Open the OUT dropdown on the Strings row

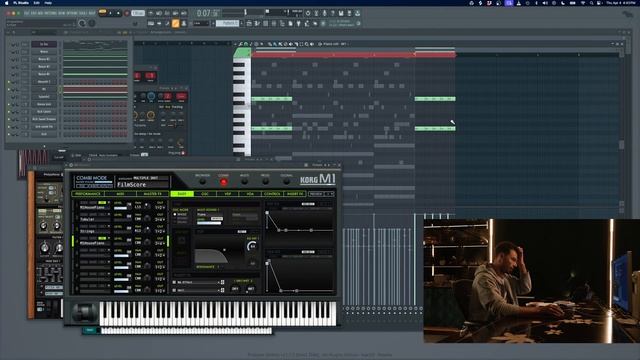160,231
